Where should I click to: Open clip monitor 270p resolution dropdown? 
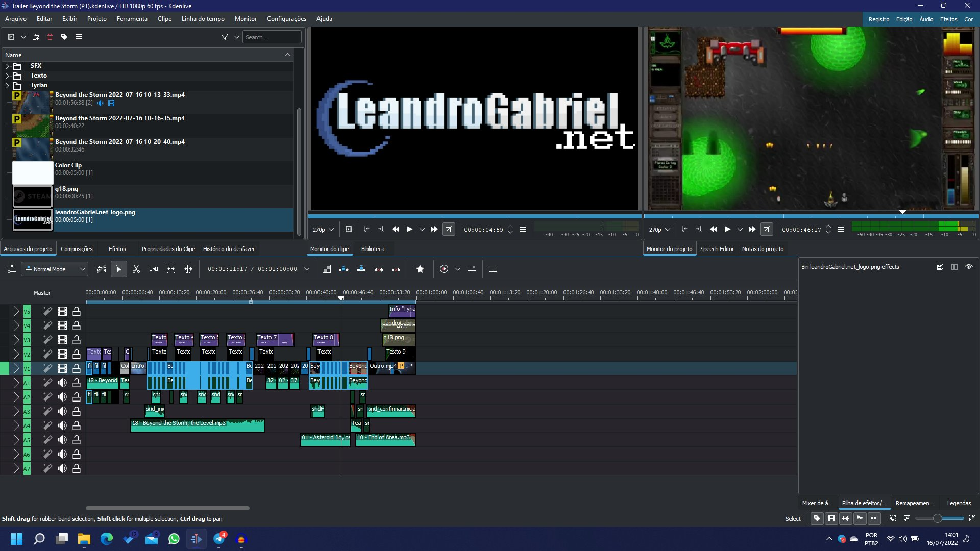(x=323, y=230)
